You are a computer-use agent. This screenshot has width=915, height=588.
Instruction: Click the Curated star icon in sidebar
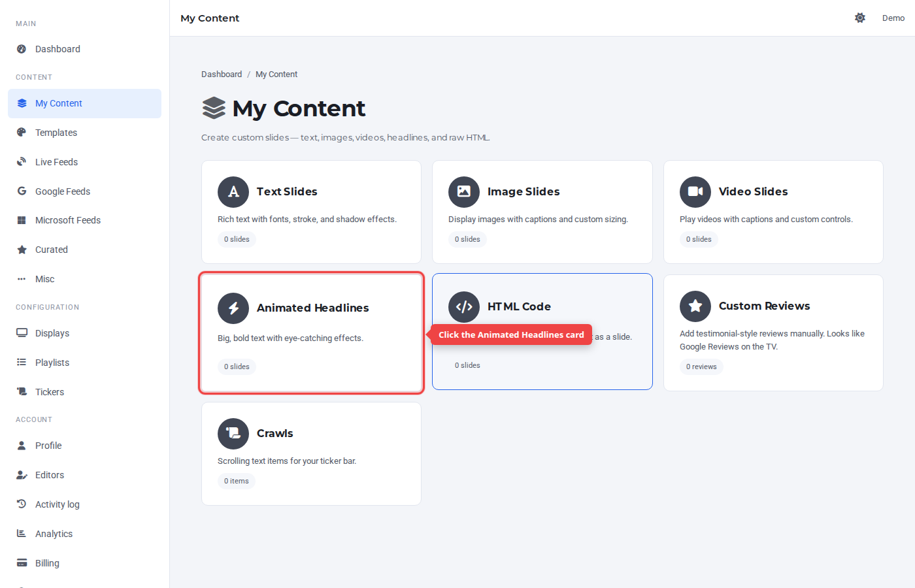pos(22,250)
